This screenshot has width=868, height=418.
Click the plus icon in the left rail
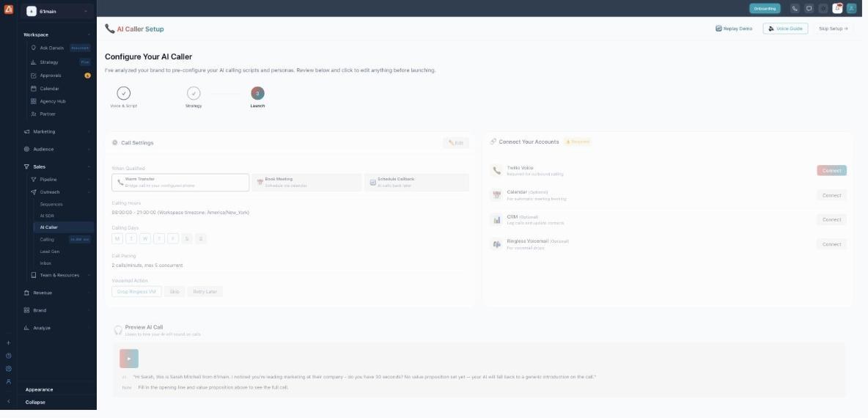(8, 342)
